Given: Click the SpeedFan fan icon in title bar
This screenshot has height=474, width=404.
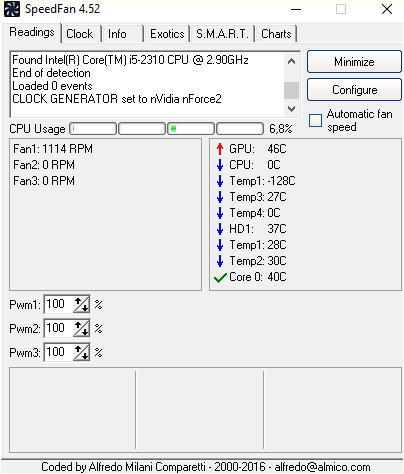Looking at the screenshot, I should coord(12,9).
